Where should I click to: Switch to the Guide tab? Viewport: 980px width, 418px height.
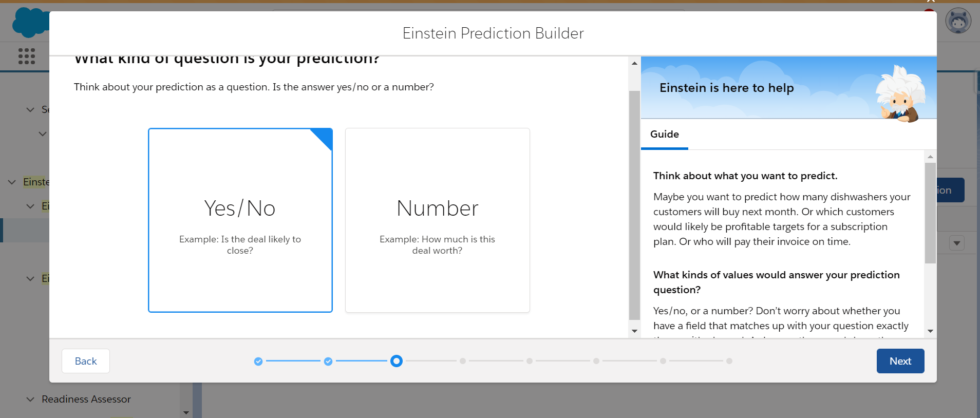(x=664, y=134)
